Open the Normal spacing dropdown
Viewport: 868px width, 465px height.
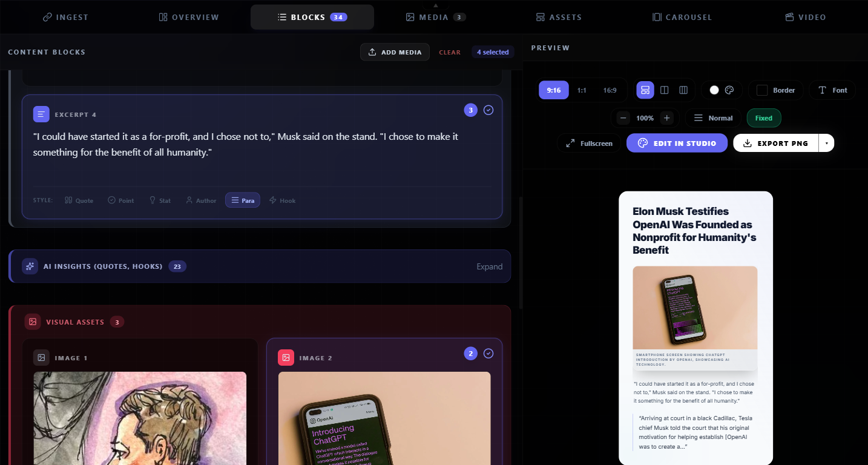coord(713,118)
